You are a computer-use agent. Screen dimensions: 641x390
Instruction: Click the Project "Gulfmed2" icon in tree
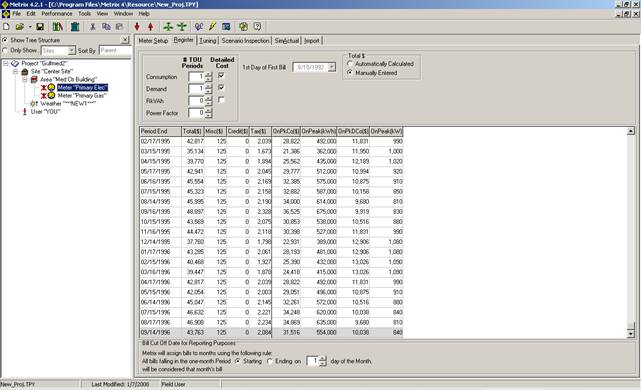pyautogui.click(x=15, y=64)
